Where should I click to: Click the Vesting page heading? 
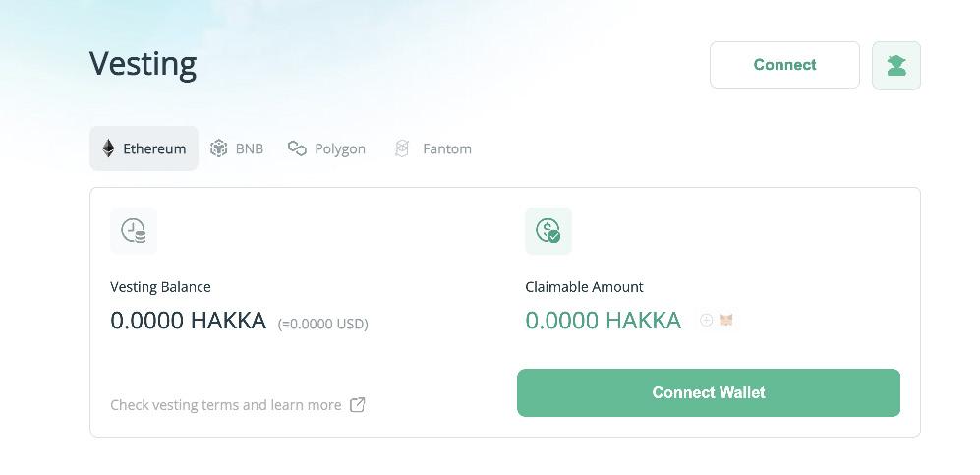[143, 64]
